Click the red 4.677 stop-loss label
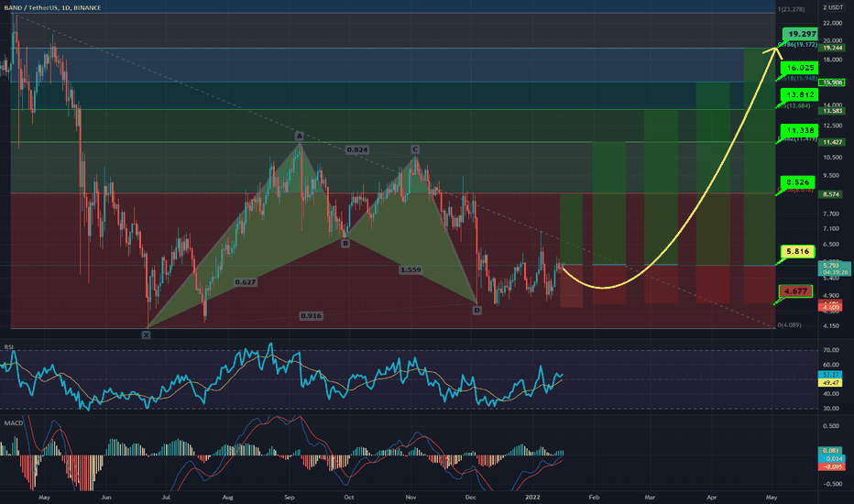Image resolution: width=854 pixels, height=504 pixels. coord(795,291)
